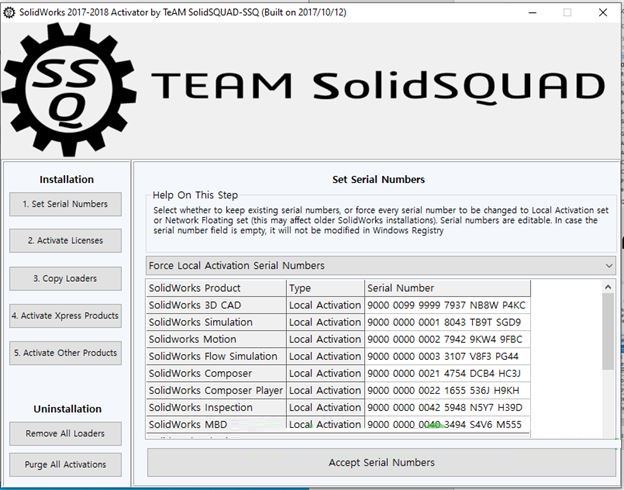Click the Type column header
This screenshot has width=624, height=490.
coord(325,288)
